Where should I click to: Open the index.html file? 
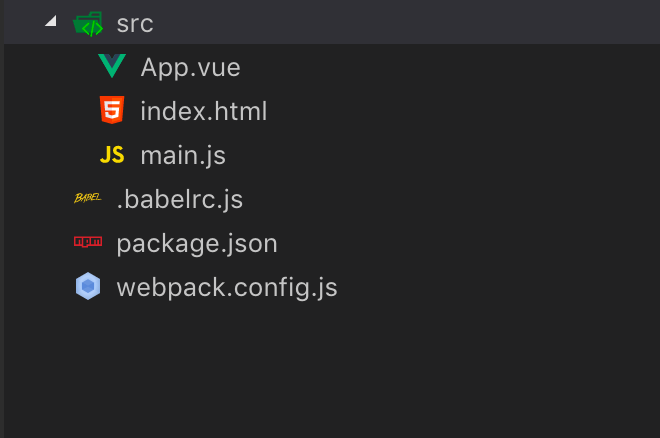click(204, 111)
